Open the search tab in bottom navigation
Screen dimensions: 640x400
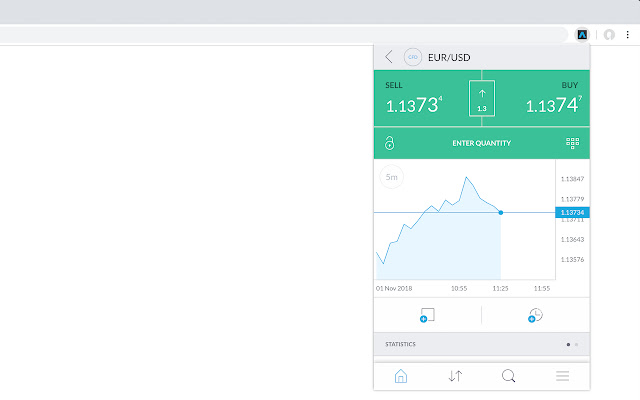pos(509,376)
